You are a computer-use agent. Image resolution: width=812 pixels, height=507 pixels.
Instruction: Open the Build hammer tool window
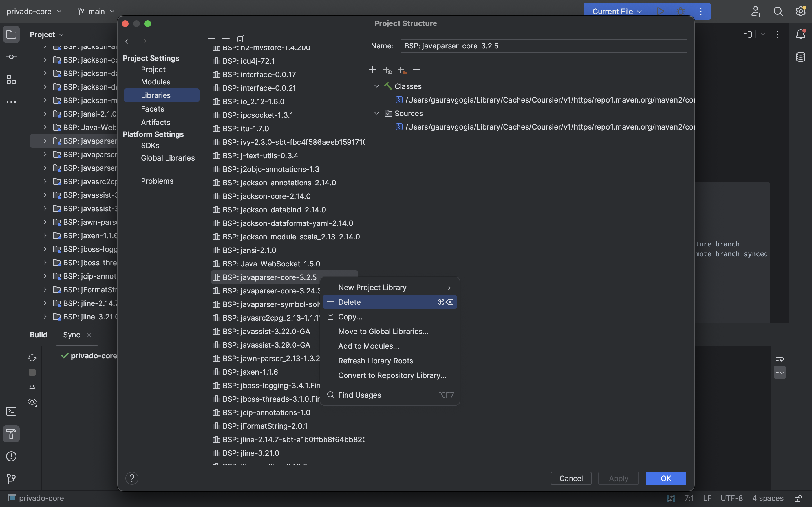click(x=11, y=433)
